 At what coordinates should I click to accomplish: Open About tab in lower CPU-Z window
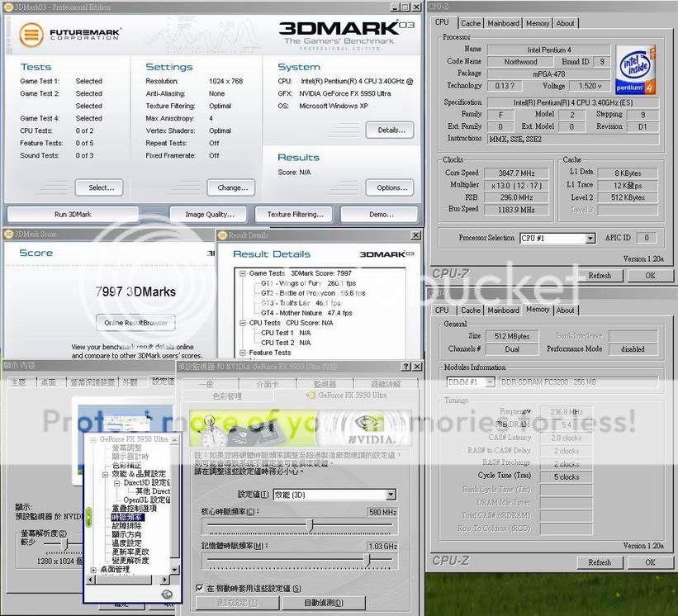tap(565, 310)
